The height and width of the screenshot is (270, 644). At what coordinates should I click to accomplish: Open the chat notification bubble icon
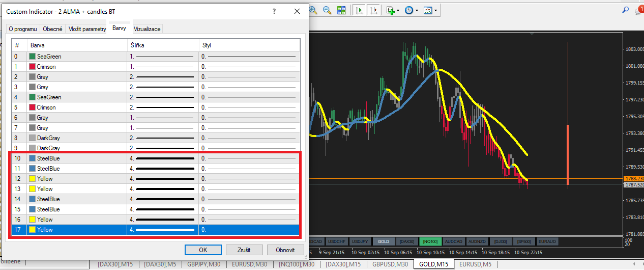click(639, 10)
